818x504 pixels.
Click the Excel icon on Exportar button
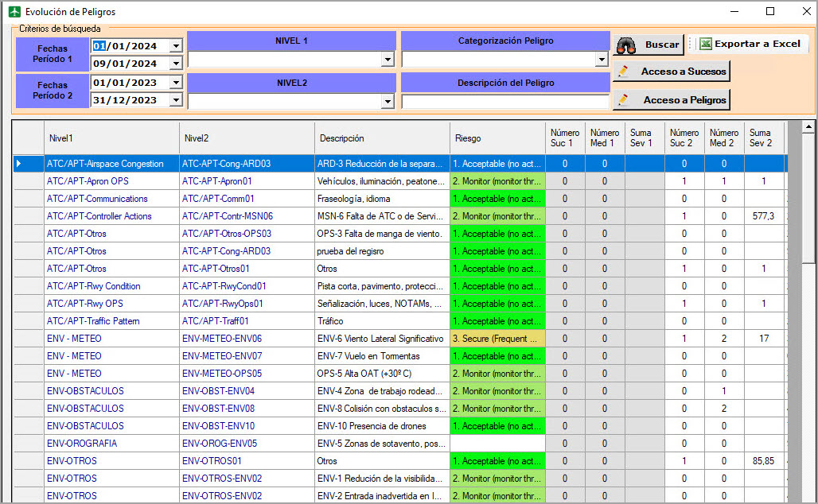(705, 45)
